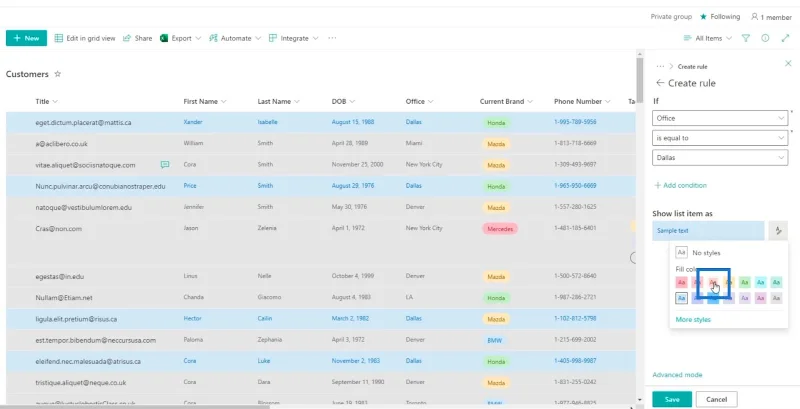Pick the teal fill swatch in the top row
Viewport: 800px width, 409px height.
(776, 282)
